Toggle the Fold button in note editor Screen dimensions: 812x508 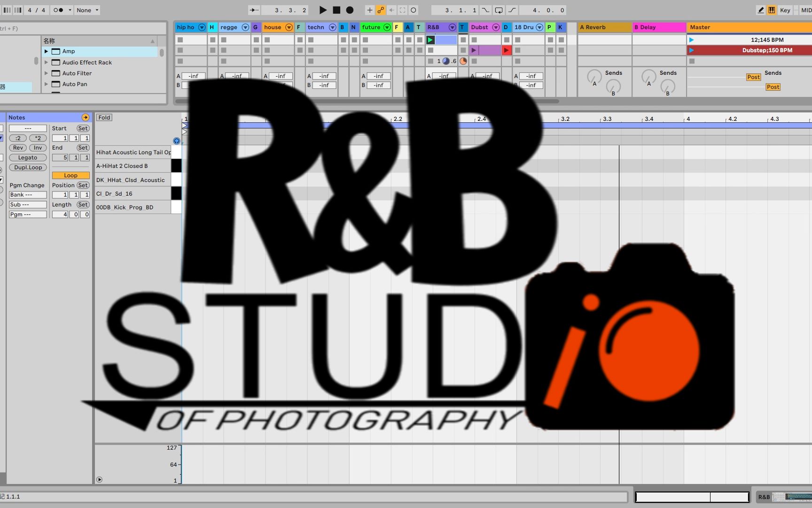click(104, 118)
